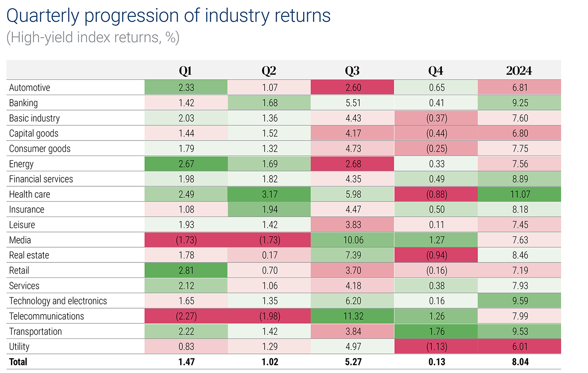Viewport: 588px width, 373px height.
Task: Click the Telecommunications row label
Action: pyautogui.click(x=46, y=316)
